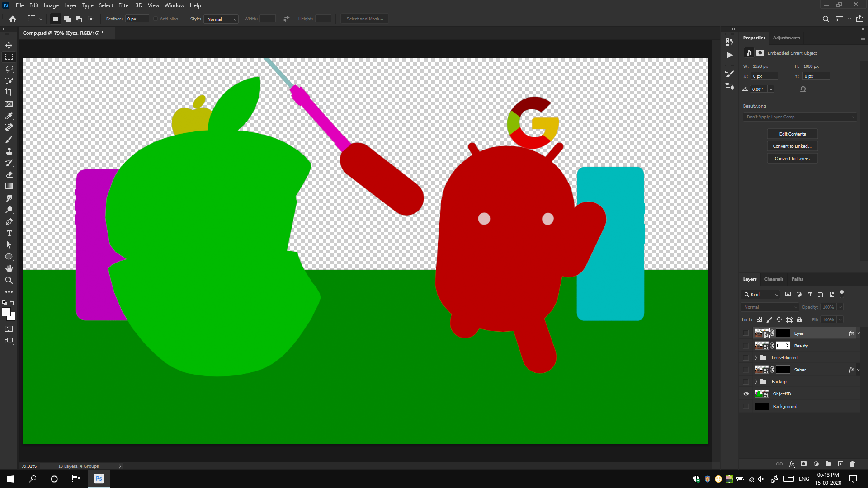Click the Delete layer trash icon
The image size is (868, 488).
point(853,464)
